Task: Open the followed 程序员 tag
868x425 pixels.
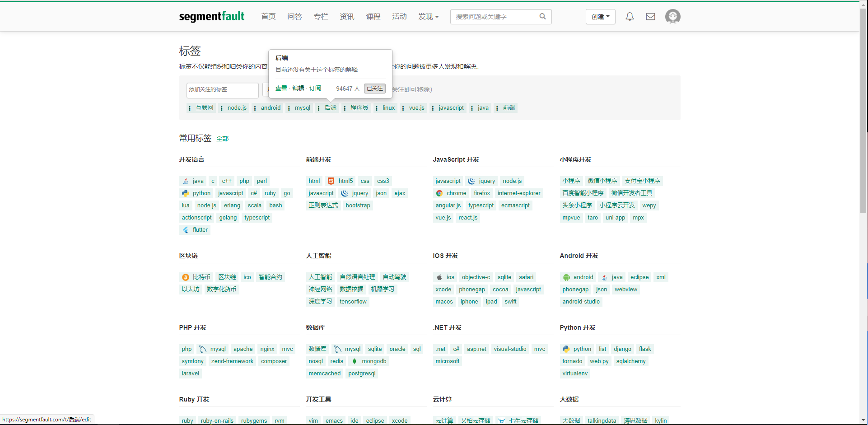Action: [x=359, y=108]
